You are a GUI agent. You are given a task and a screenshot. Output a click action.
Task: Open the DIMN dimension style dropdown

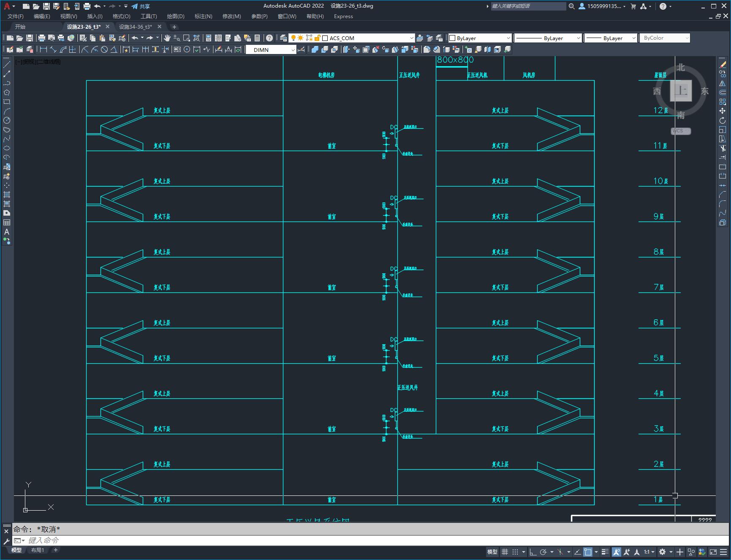[x=271, y=50]
